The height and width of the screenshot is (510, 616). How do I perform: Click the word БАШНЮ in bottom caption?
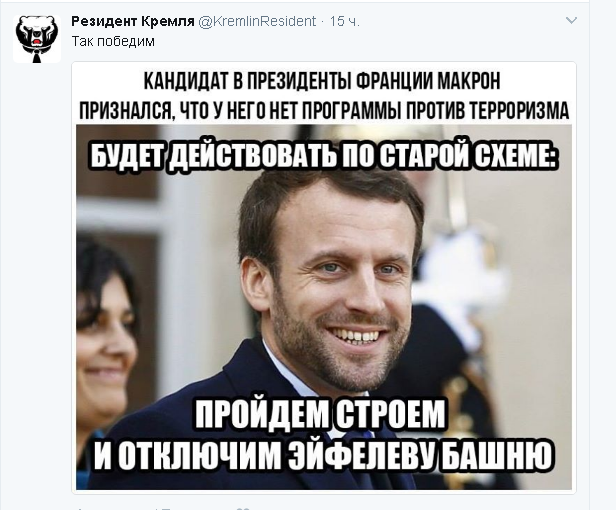500,455
